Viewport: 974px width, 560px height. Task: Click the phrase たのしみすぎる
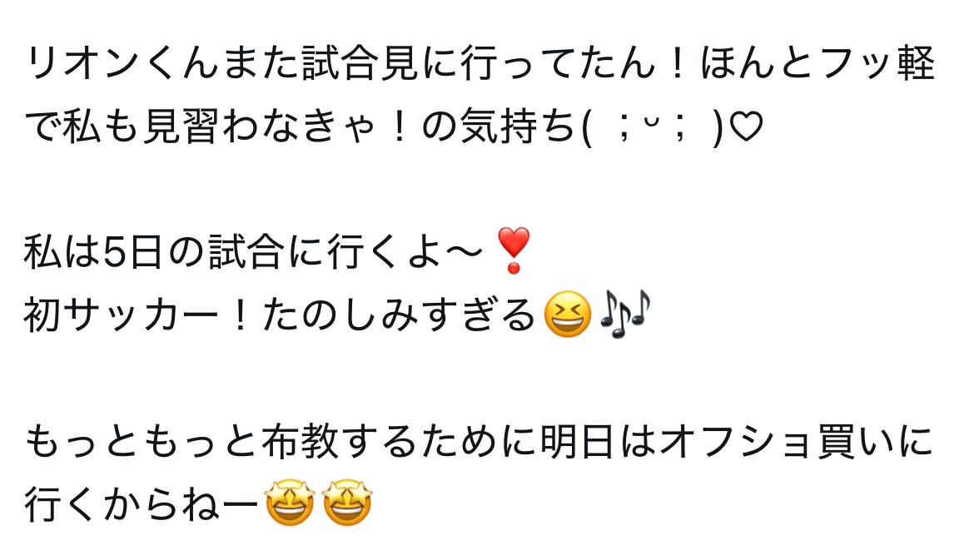pyautogui.click(x=398, y=315)
